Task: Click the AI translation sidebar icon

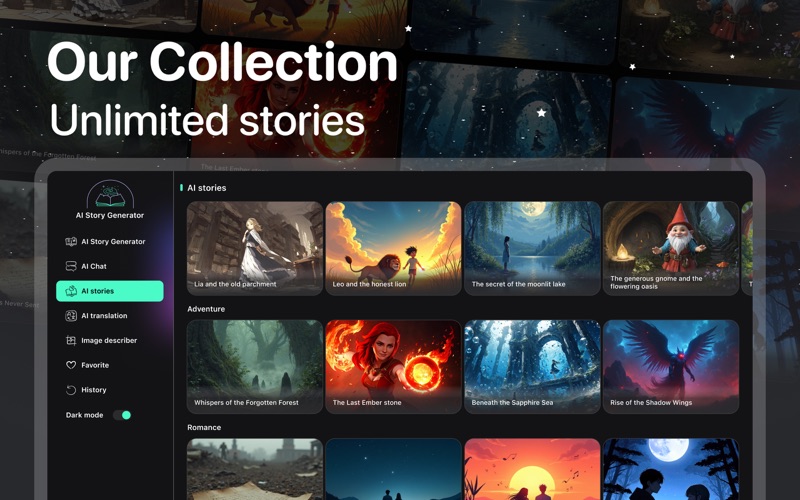Action: click(x=71, y=316)
